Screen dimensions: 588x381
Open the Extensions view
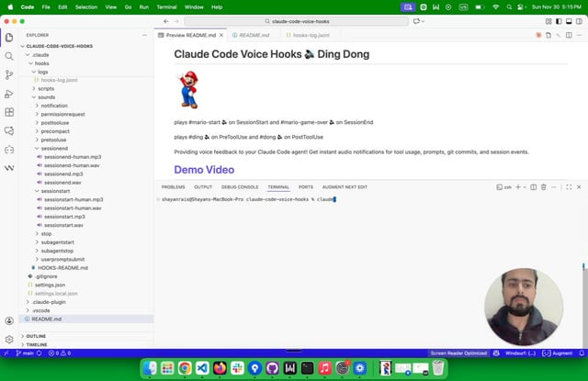coord(9,112)
